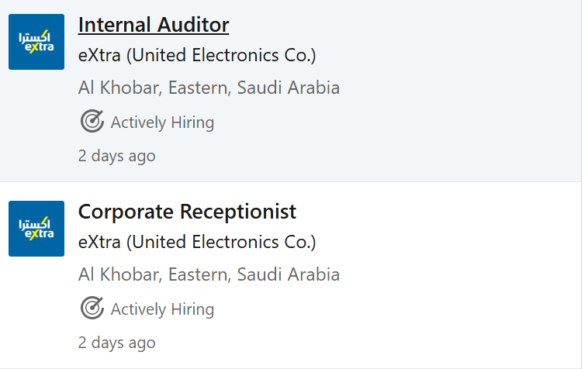Image resolution: width=588 pixels, height=369 pixels.
Task: Click Actively Hiring label on Internal Auditor
Action: point(162,122)
